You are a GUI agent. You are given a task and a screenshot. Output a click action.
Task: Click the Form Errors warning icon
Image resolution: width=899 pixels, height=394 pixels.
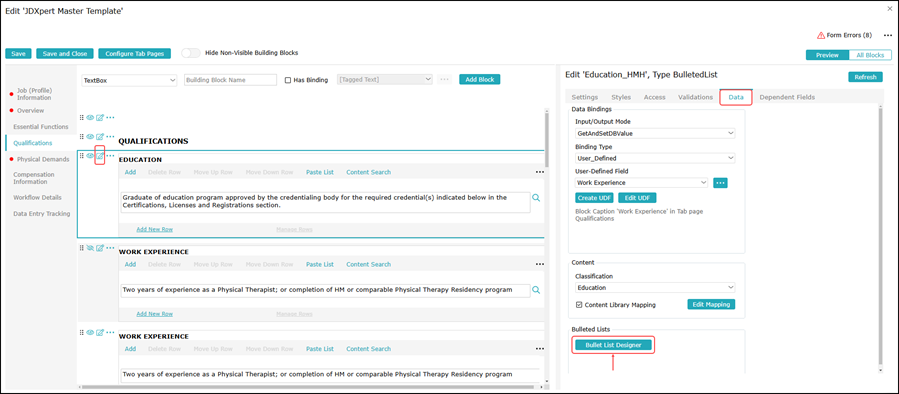coord(821,35)
